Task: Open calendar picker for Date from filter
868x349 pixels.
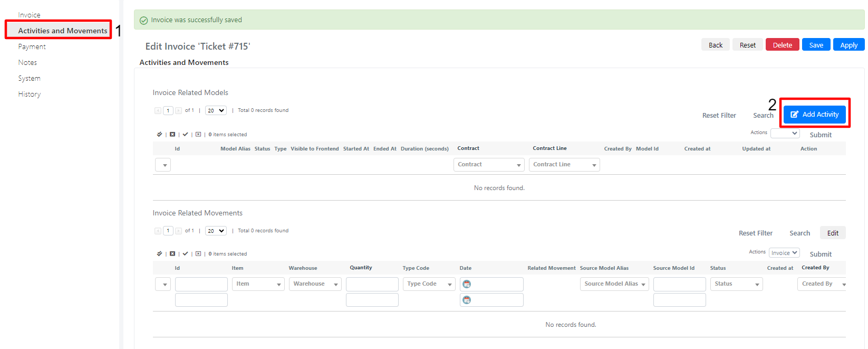Action: pos(467,284)
